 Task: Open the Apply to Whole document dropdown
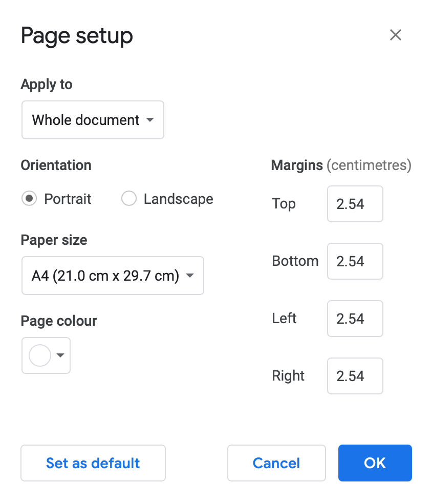(93, 120)
